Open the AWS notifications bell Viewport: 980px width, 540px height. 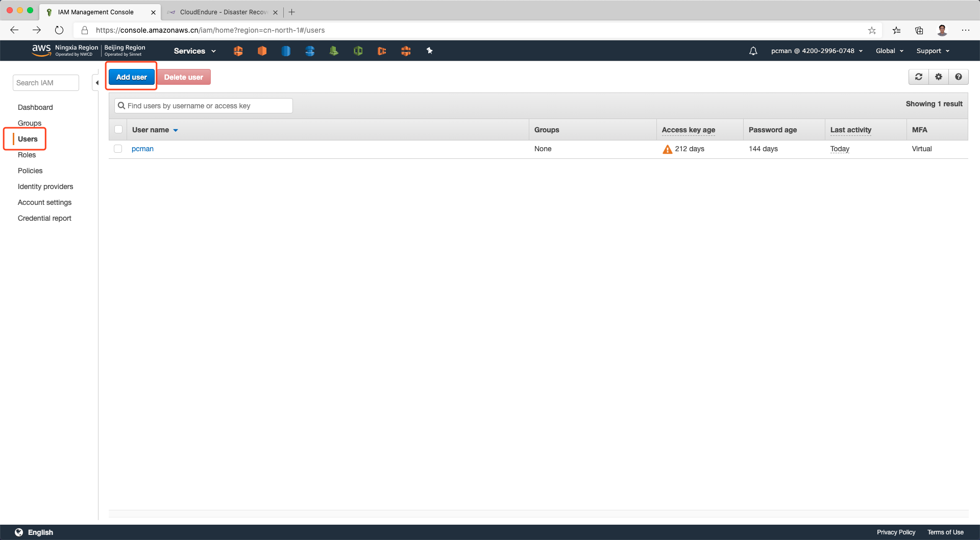753,51
